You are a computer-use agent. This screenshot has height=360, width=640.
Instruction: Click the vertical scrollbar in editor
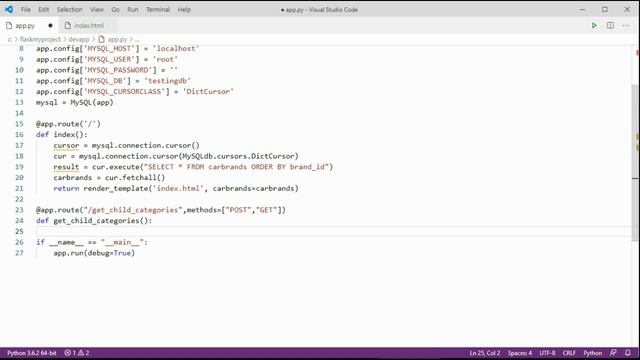pyautogui.click(x=635, y=163)
